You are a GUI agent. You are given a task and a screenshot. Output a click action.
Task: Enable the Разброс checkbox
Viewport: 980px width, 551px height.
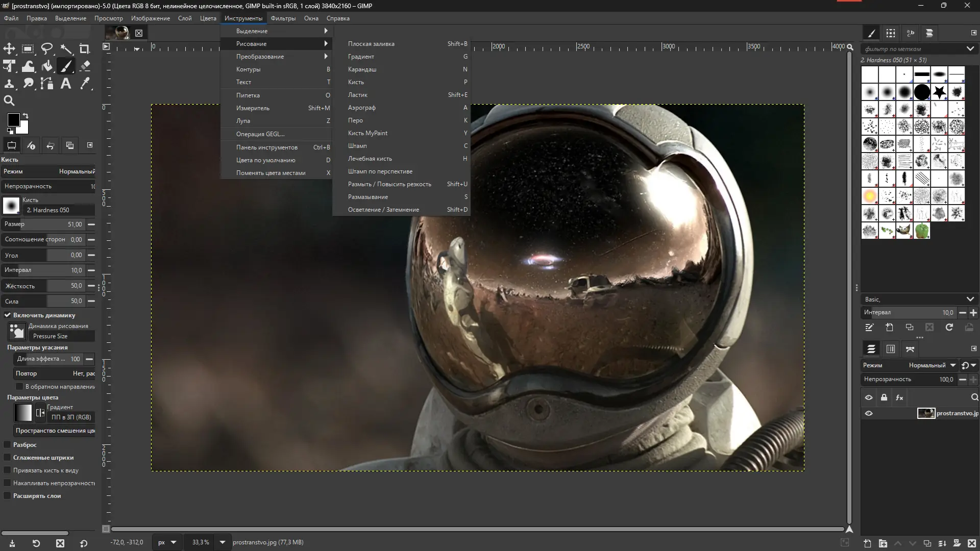pos(8,445)
